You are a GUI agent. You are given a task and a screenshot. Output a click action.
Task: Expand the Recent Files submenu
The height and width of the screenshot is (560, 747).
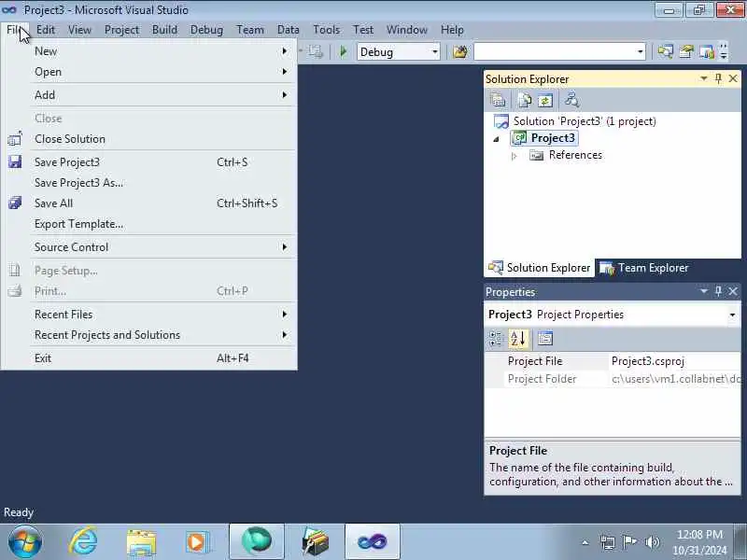(x=149, y=315)
